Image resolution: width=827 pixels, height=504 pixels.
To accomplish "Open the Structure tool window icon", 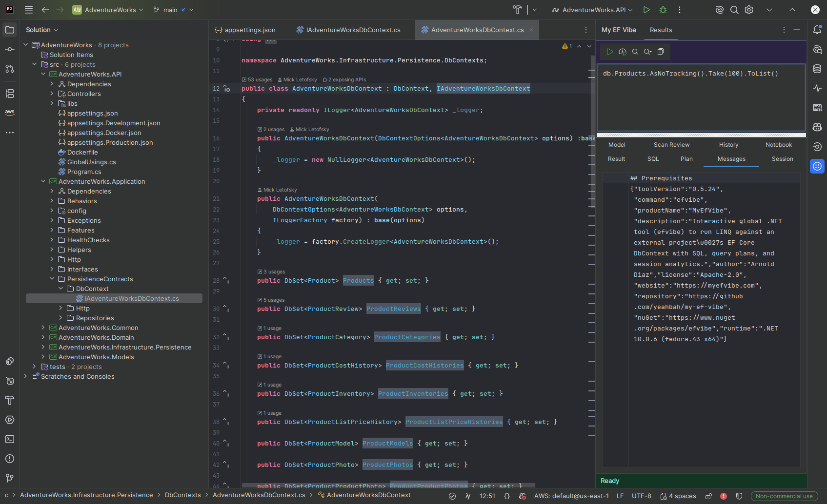I will coord(10,93).
